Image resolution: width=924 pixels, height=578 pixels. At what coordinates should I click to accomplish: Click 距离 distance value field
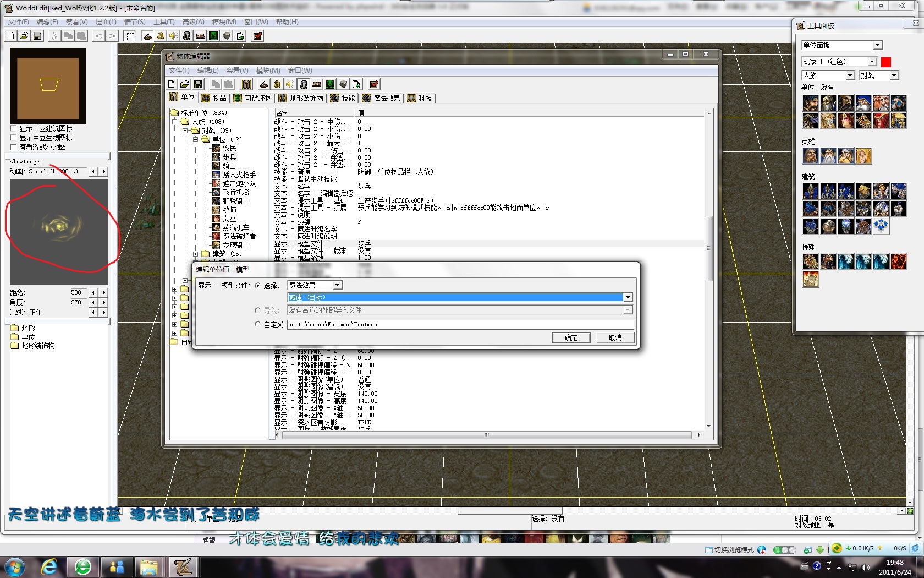pos(78,292)
